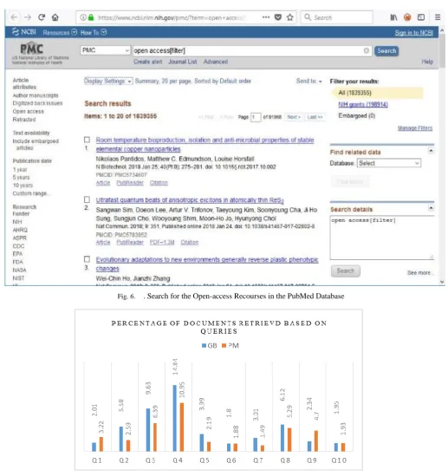The image size is (448, 476).
Task: Filter by NASA research funder
Action: click(x=19, y=270)
